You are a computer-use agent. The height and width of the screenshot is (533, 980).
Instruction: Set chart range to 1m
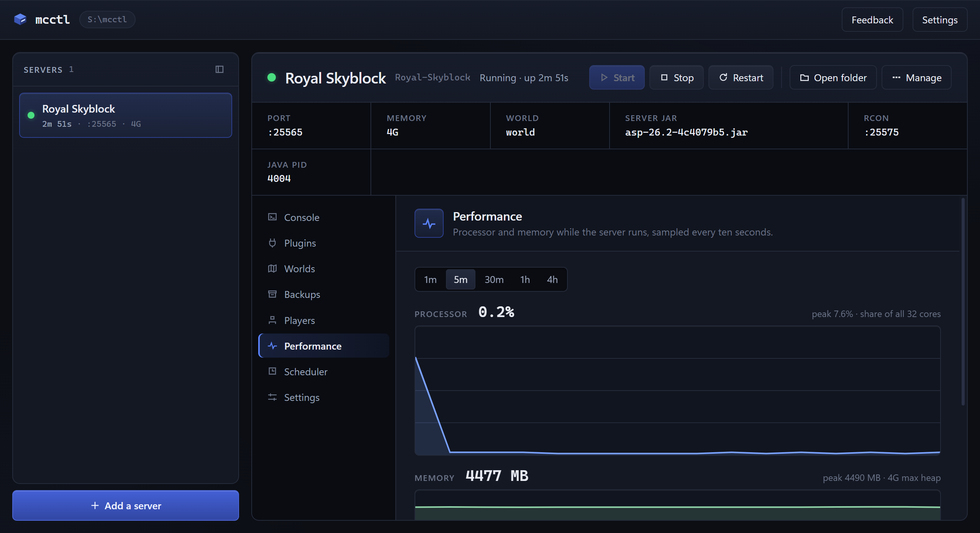pos(430,280)
